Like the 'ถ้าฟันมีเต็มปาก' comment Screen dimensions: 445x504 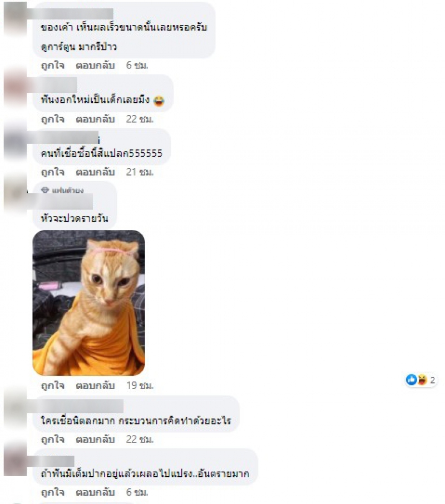[x=53, y=492]
